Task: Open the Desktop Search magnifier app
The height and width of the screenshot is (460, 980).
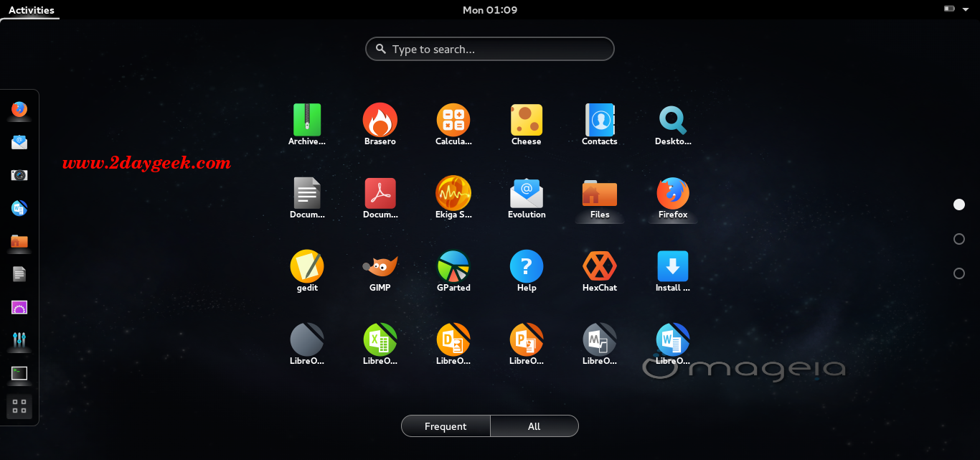Action: coord(673,120)
